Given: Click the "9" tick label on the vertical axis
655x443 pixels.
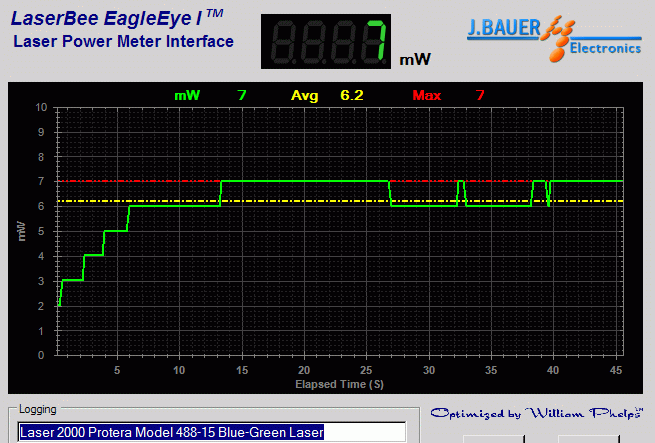Looking at the screenshot, I should tap(41, 132).
